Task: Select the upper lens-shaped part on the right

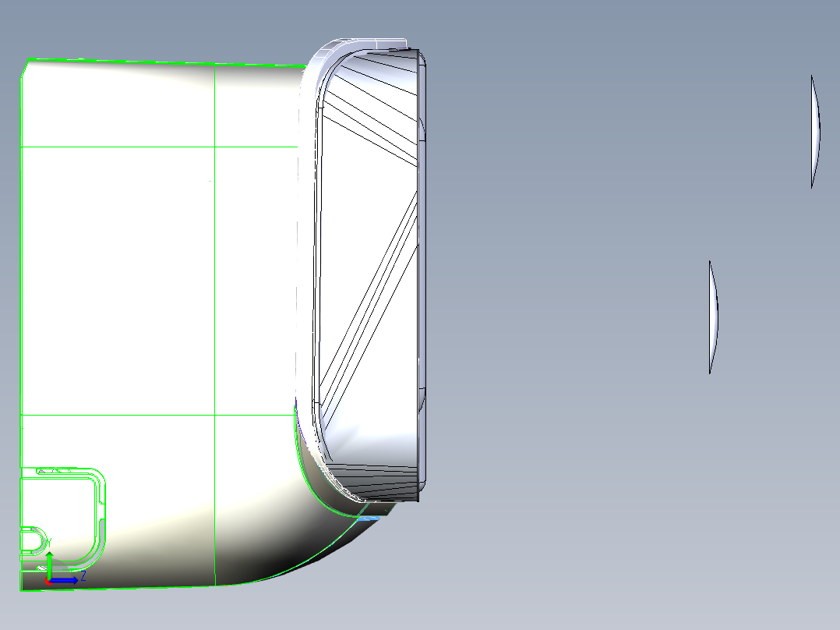Action: (x=815, y=131)
